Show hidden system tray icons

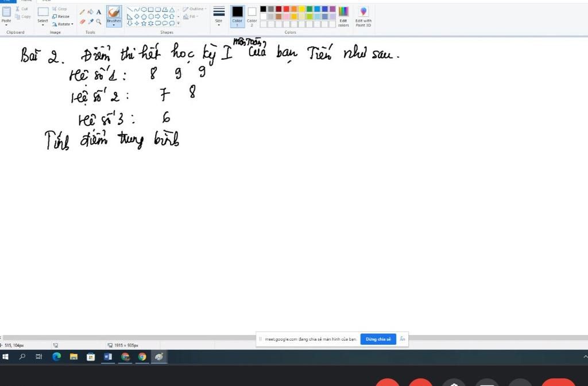pyautogui.click(x=585, y=357)
